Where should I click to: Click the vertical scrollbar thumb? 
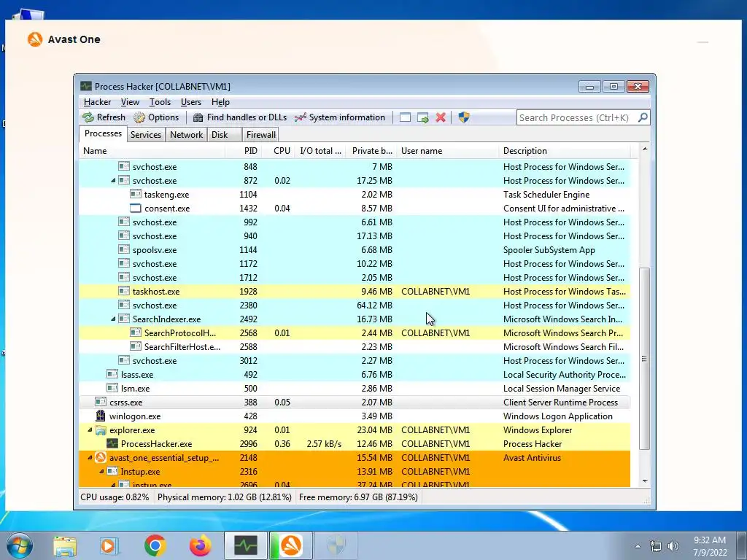[x=644, y=359]
